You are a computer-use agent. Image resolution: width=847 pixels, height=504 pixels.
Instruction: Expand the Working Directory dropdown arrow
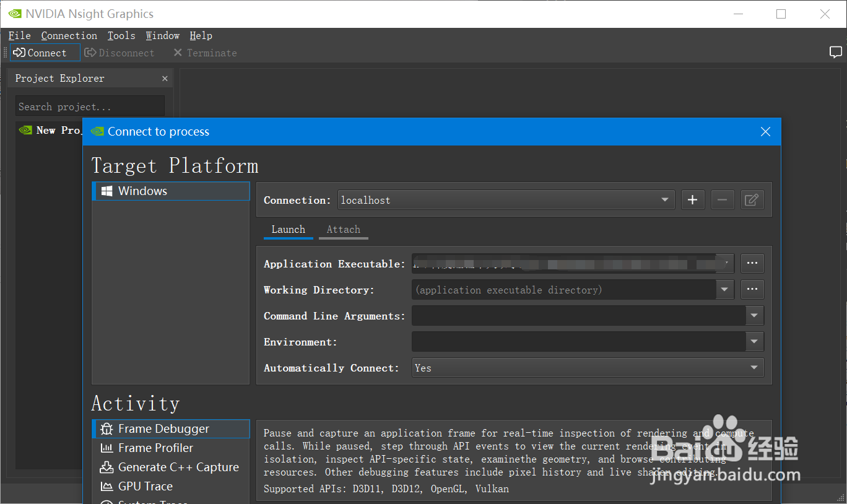pyautogui.click(x=725, y=290)
